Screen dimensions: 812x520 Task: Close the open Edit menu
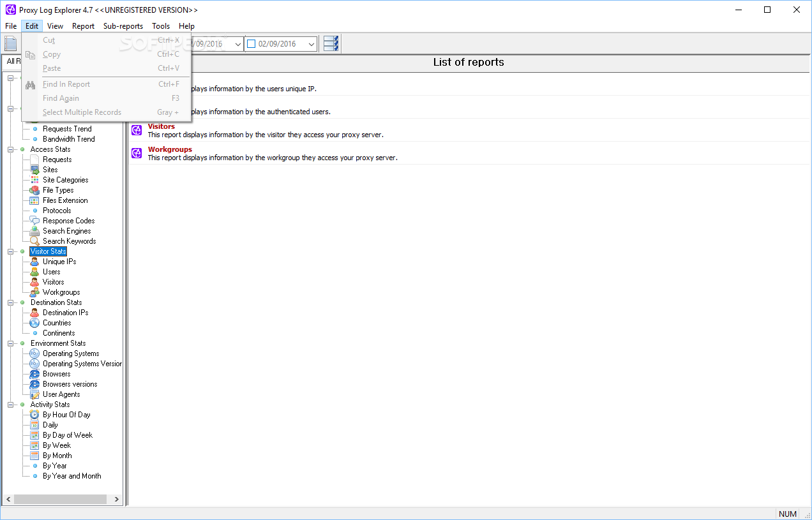32,26
